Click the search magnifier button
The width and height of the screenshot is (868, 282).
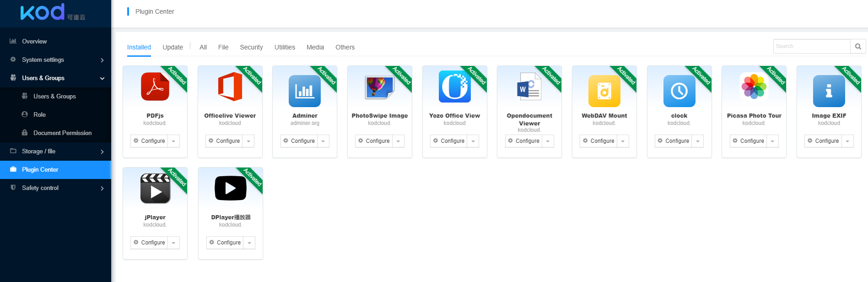[x=858, y=46]
